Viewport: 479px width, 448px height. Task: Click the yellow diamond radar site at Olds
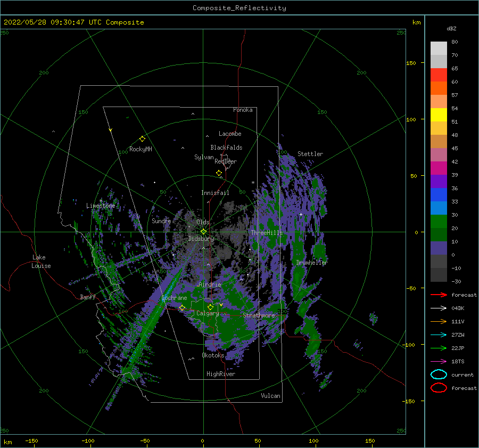pyautogui.click(x=203, y=232)
